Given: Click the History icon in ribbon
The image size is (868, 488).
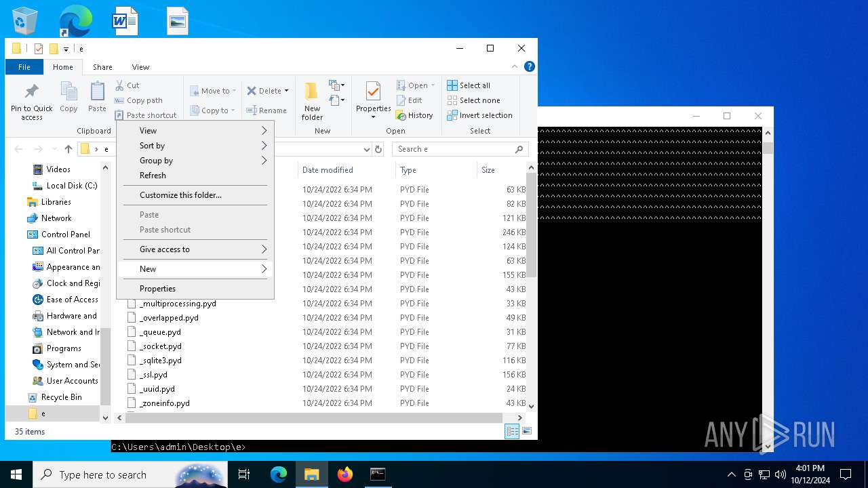Looking at the screenshot, I should click(x=400, y=115).
